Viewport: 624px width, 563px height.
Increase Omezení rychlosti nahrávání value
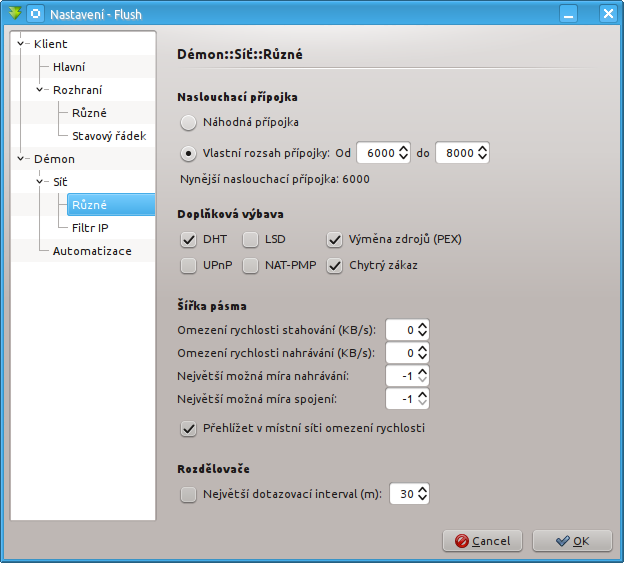point(423,348)
